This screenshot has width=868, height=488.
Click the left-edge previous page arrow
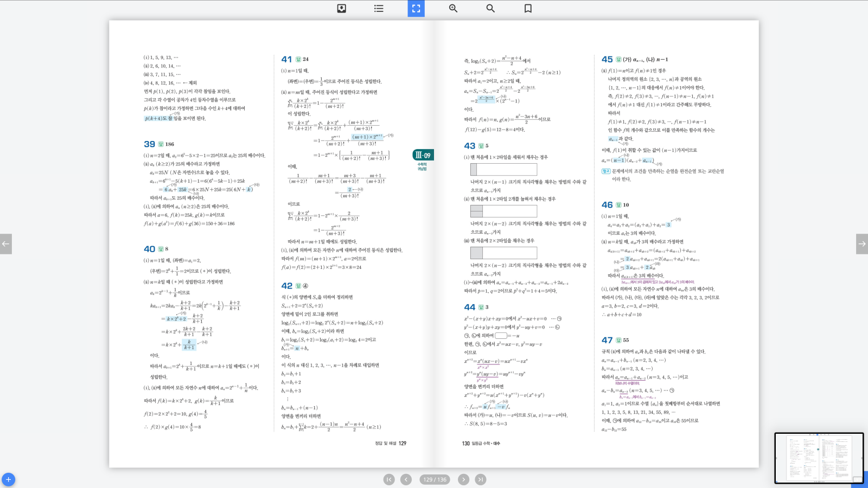[x=6, y=244]
